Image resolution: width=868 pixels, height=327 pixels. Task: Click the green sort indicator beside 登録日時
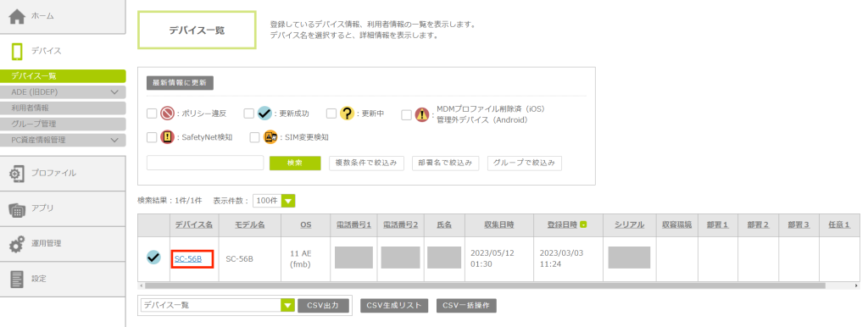pyautogui.click(x=583, y=224)
